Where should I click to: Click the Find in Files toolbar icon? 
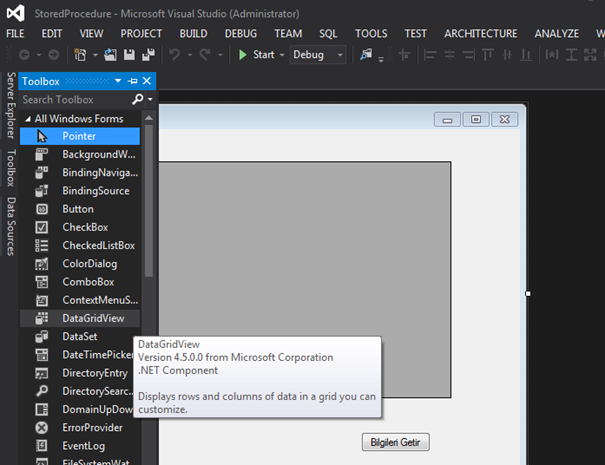tap(366, 54)
